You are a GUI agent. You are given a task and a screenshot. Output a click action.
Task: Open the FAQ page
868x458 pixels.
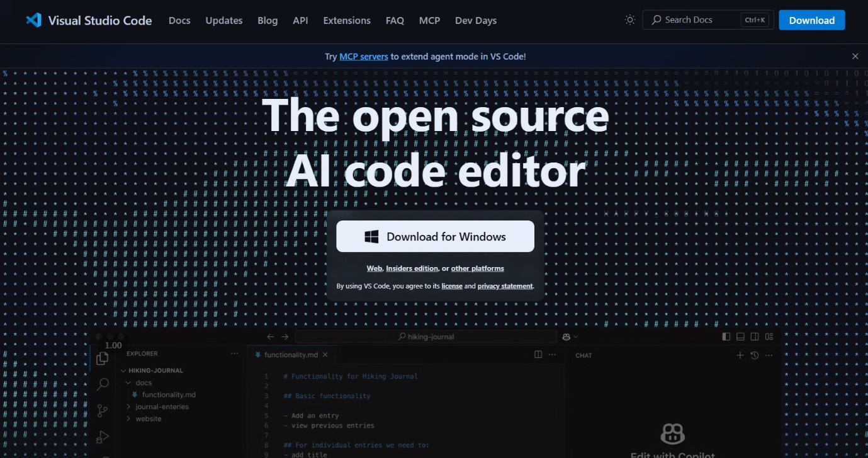click(x=395, y=20)
